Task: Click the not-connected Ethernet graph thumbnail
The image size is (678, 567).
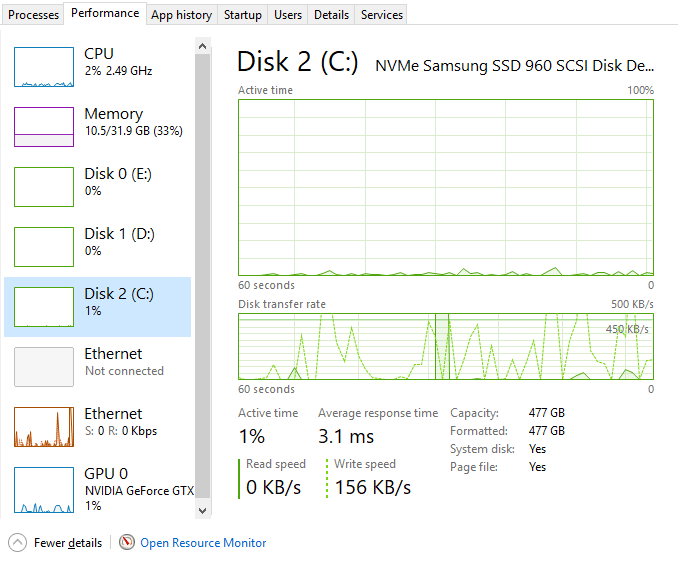Action: tap(43, 367)
